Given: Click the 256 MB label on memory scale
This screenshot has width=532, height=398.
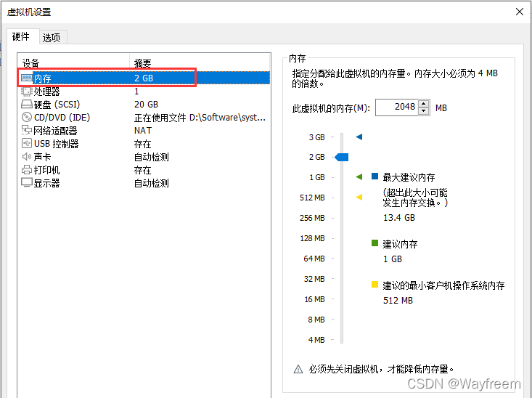Looking at the screenshot, I should pos(312,218).
